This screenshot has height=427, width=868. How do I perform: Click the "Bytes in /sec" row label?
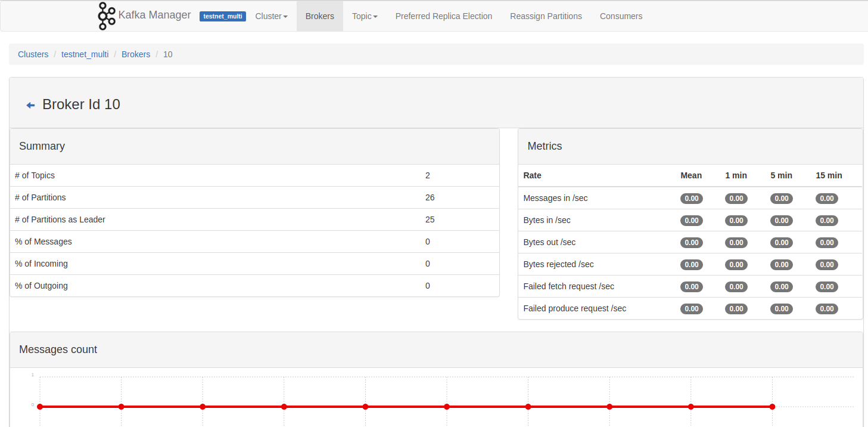(547, 220)
